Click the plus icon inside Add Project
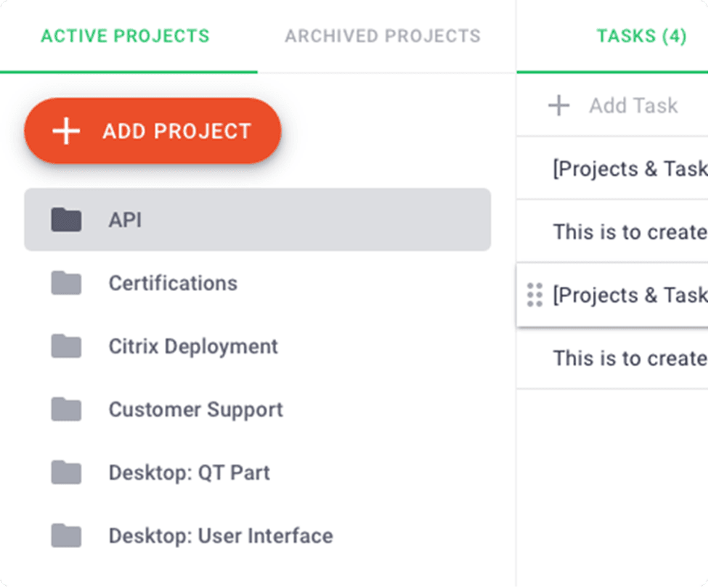 point(67,131)
